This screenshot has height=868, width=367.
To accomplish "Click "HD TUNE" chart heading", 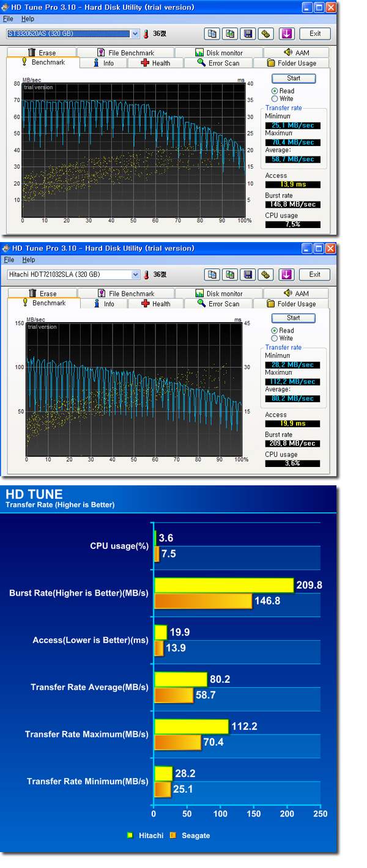I will [34, 495].
